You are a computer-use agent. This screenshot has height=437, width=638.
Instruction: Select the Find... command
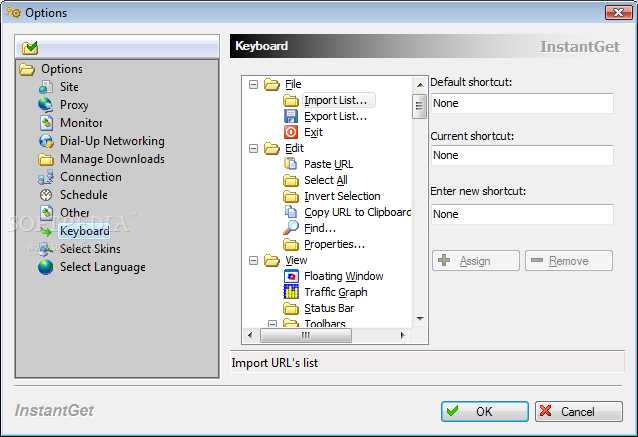click(320, 228)
